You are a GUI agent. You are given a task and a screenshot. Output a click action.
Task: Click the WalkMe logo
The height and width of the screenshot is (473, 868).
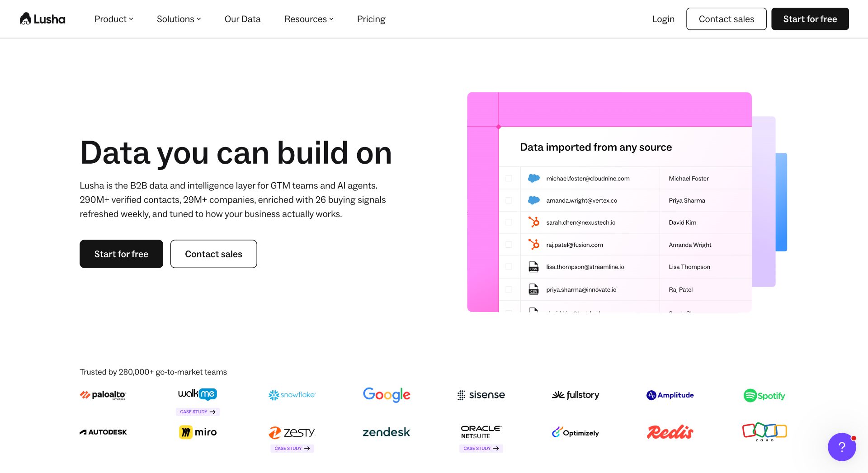[198, 394]
